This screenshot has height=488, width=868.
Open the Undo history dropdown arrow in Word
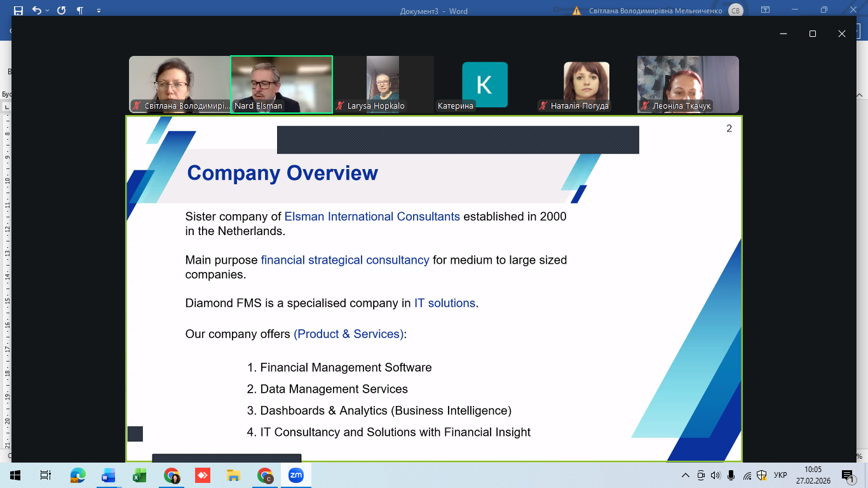point(47,11)
